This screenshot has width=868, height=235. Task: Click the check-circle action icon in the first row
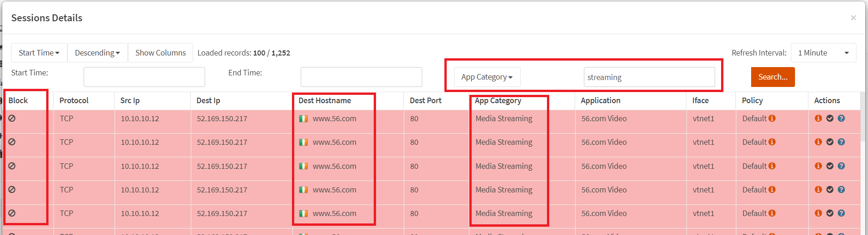coord(830,118)
